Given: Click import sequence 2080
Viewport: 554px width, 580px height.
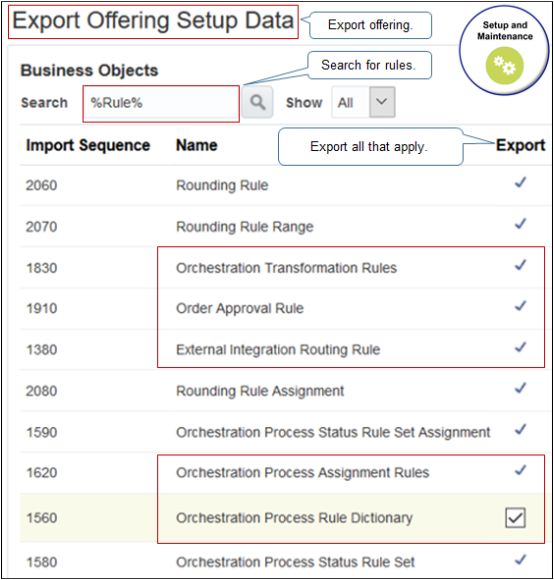Looking at the screenshot, I should pos(41,391).
